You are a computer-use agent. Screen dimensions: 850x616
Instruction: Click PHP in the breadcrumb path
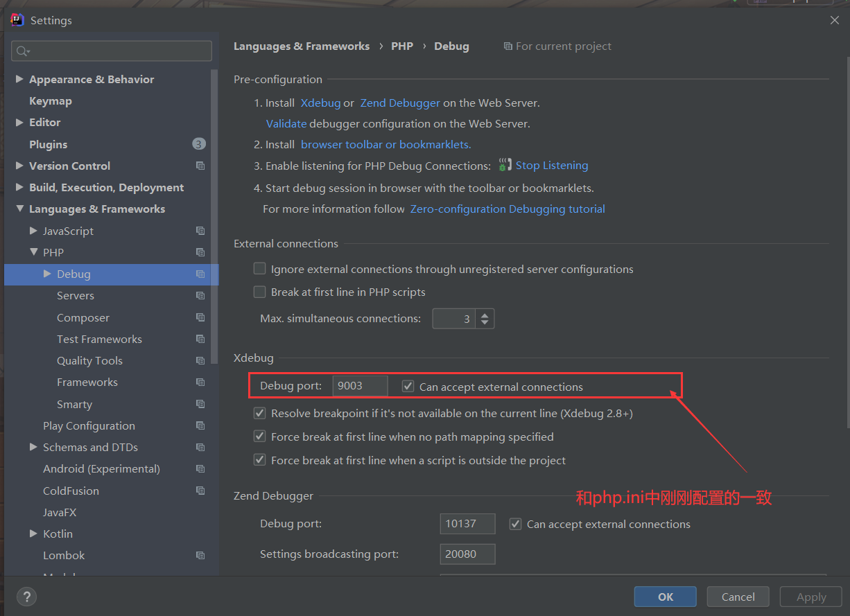point(402,46)
